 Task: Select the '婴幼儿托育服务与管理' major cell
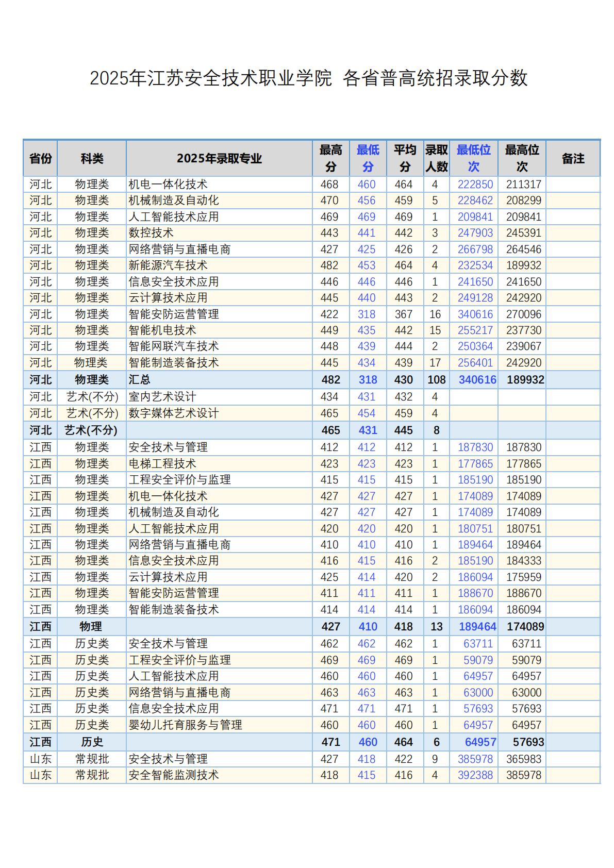click(x=220, y=725)
